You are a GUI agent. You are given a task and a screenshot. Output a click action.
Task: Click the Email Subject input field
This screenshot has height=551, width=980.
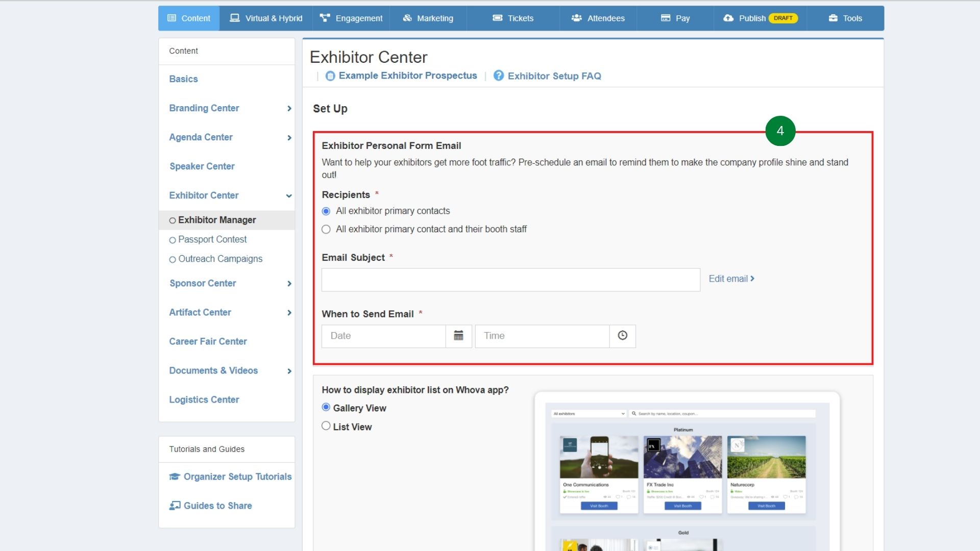tap(510, 280)
